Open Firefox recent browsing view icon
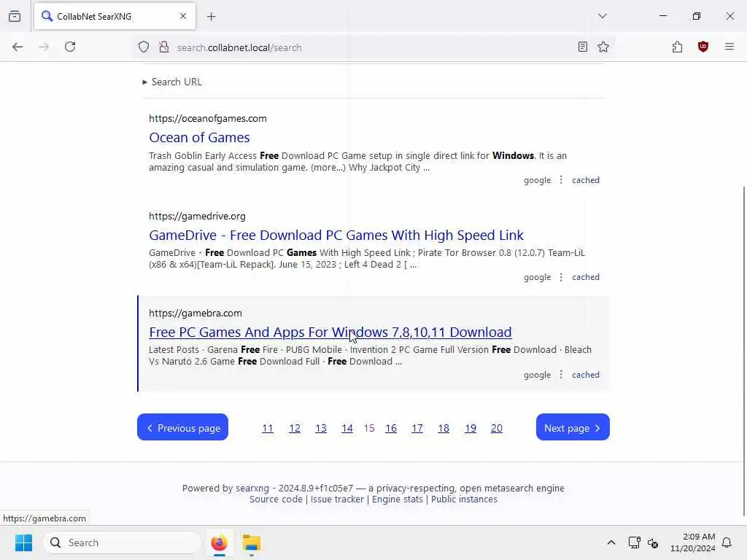This screenshot has height=560, width=747. pyautogui.click(x=15, y=16)
